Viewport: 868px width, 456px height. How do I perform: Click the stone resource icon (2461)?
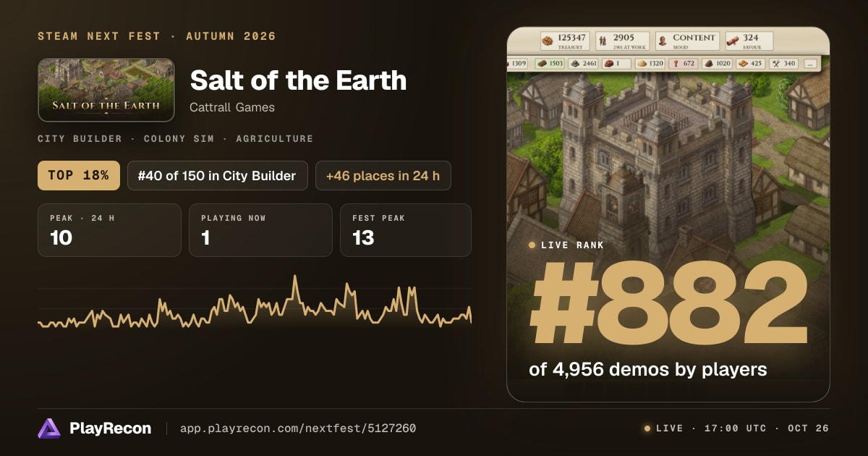tap(575, 64)
